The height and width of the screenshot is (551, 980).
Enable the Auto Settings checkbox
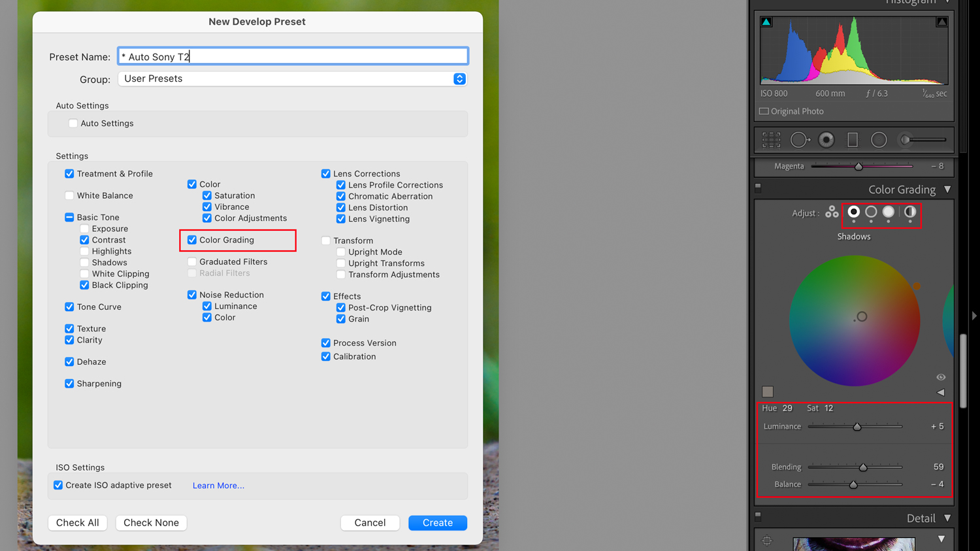[73, 124]
